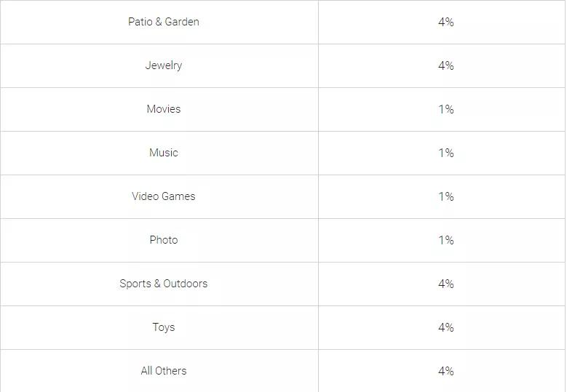Click the word Outdoors in the table

coord(186,284)
